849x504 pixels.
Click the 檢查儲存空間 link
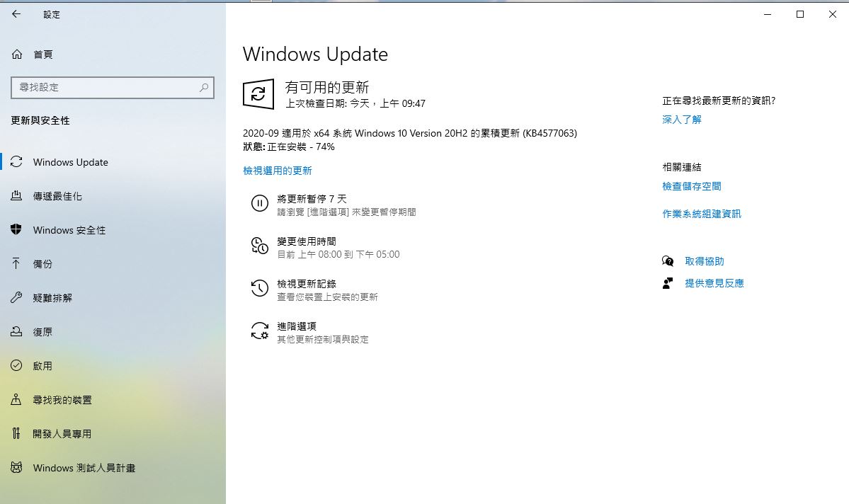pyautogui.click(x=691, y=186)
